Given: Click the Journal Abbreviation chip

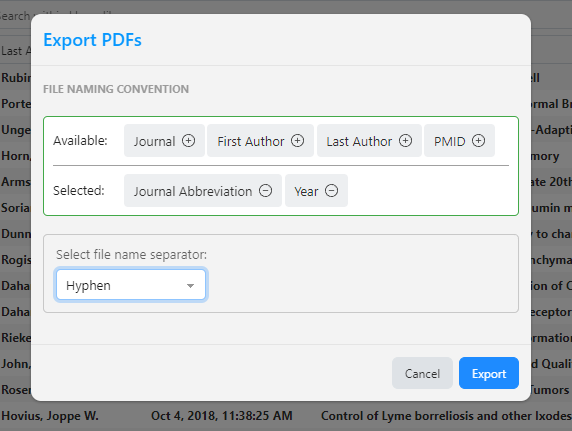Looking at the screenshot, I should point(203,191).
